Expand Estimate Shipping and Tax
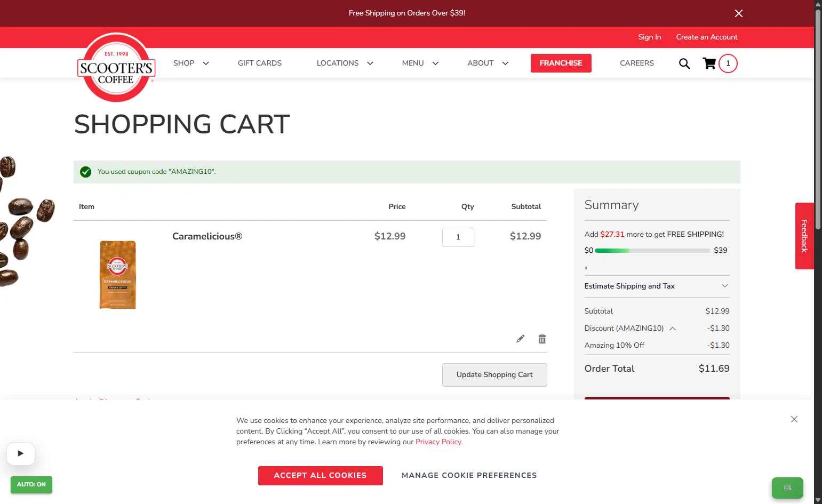This screenshot has width=822, height=504. coord(657,286)
